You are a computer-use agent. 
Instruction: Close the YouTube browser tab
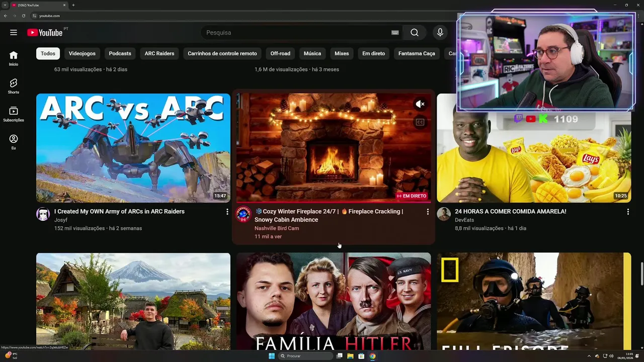(x=64, y=5)
